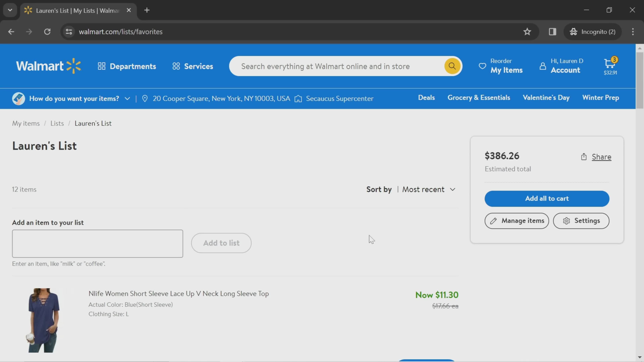644x362 pixels.
Task: Click Actual Color: Blue(Short Sleeve) text
Action: (x=130, y=305)
